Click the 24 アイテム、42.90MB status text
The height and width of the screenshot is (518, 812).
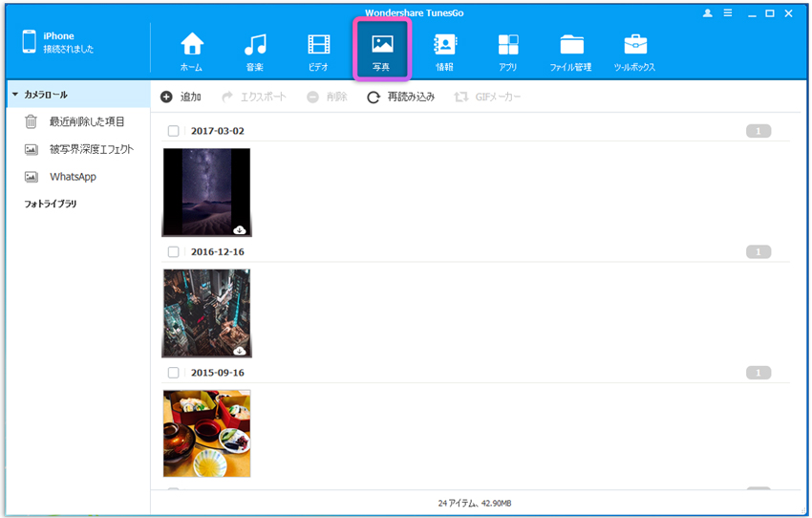click(x=475, y=503)
